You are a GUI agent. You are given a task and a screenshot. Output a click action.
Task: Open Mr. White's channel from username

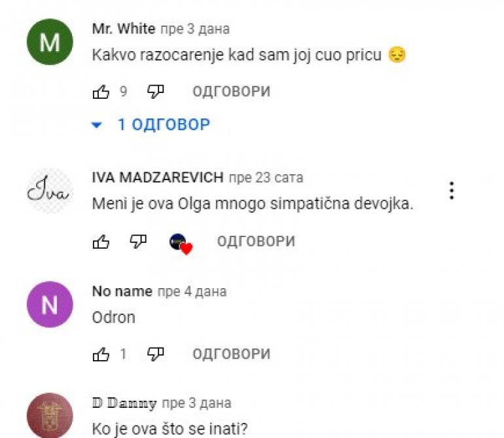coord(124,29)
